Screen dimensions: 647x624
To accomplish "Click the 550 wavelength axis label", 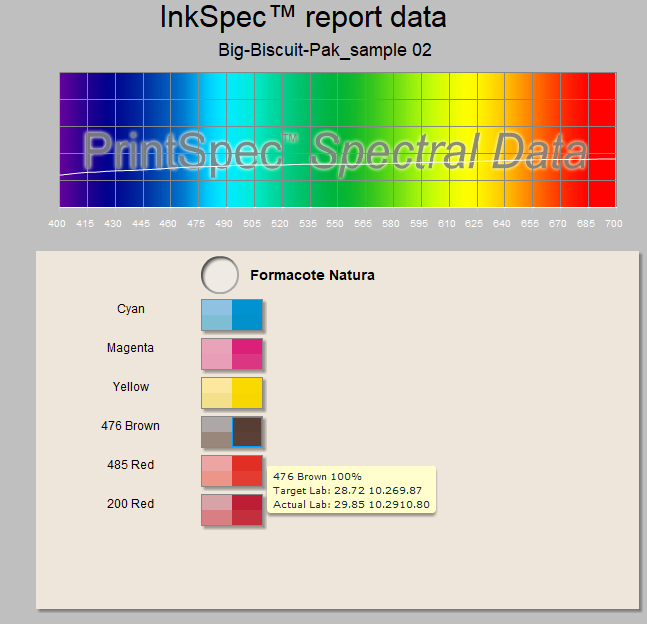I will pyautogui.click(x=335, y=224).
